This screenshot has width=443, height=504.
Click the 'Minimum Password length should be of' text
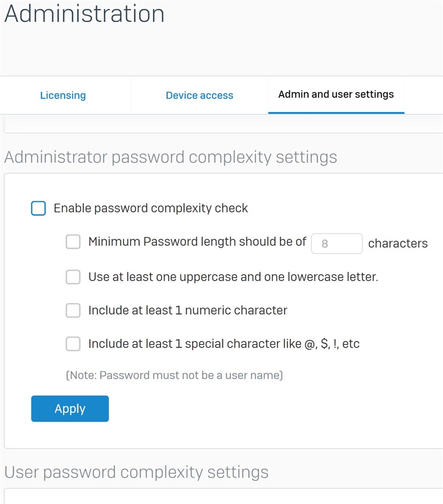point(197,242)
